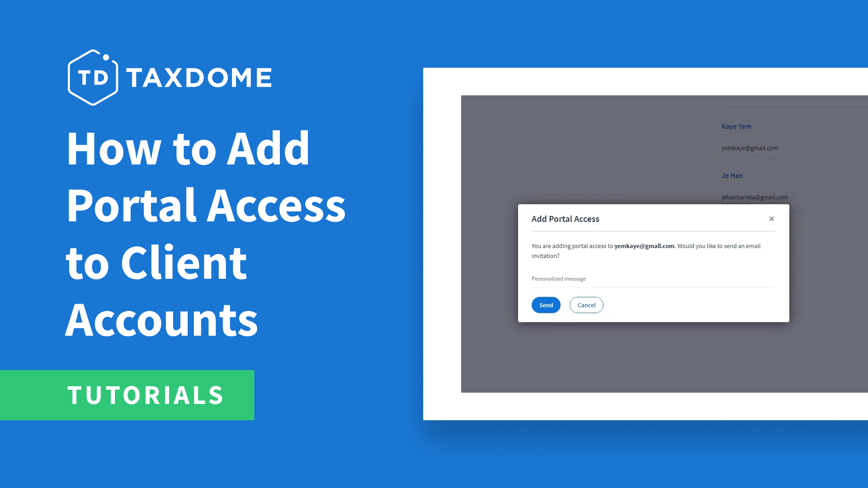Image resolution: width=868 pixels, height=488 pixels.
Task: Click the close X button on dialog
Action: (x=771, y=219)
